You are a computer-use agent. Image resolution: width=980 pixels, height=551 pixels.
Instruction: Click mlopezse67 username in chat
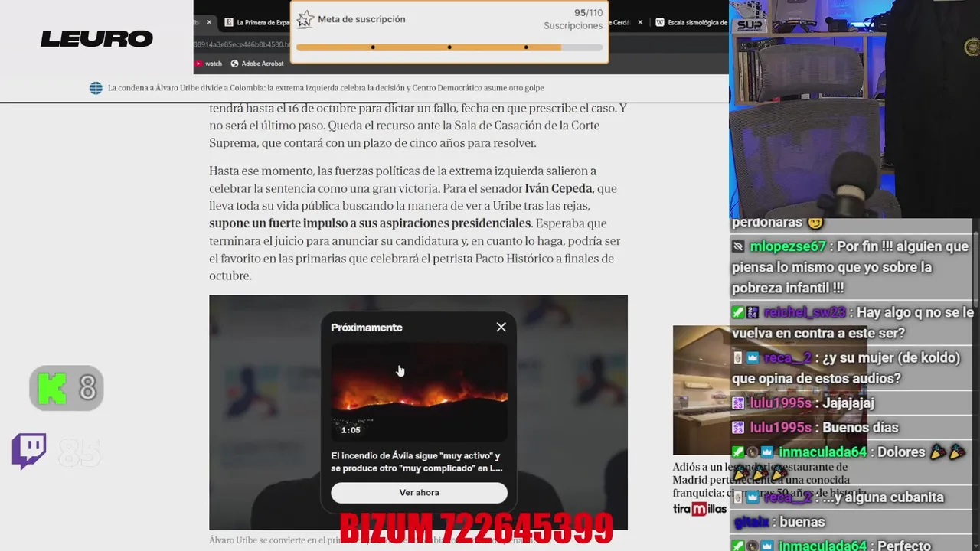[788, 246]
